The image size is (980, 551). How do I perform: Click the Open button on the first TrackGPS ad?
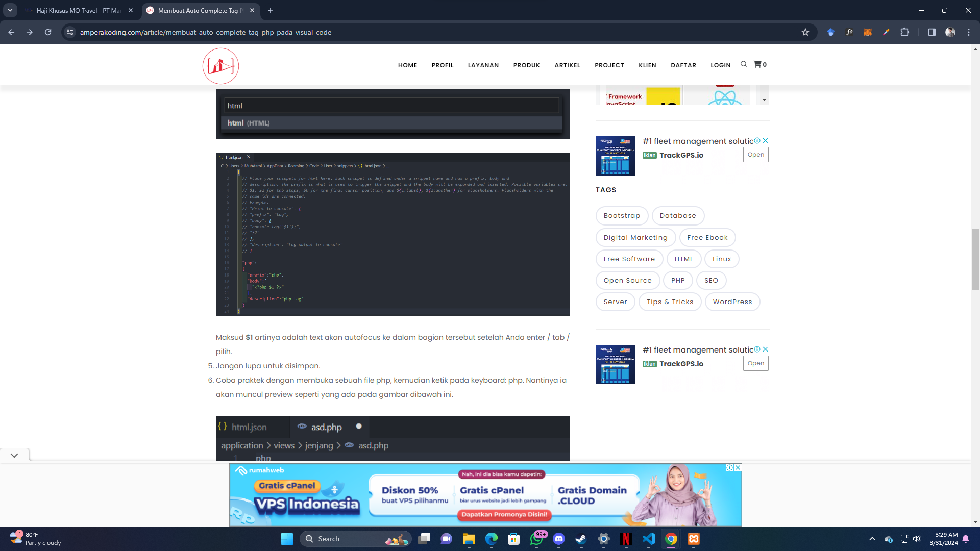(755, 155)
